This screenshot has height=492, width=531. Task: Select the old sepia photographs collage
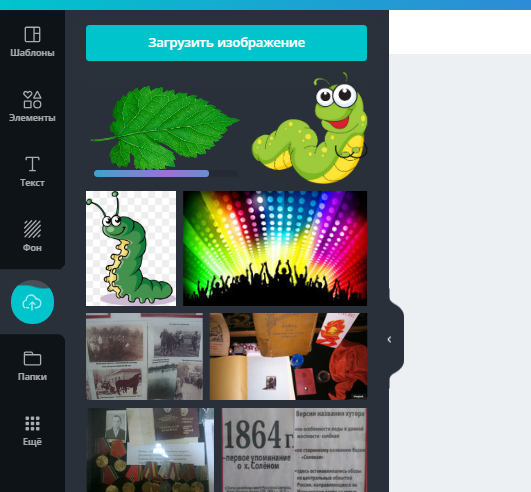click(x=145, y=356)
